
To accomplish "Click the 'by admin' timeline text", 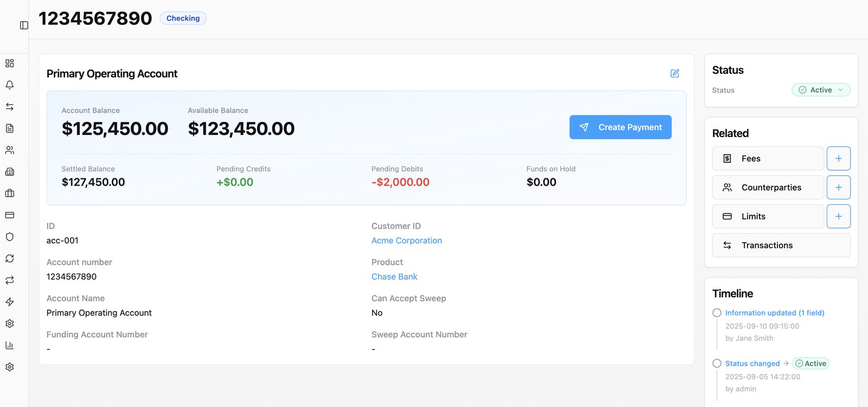I will click(x=741, y=389).
